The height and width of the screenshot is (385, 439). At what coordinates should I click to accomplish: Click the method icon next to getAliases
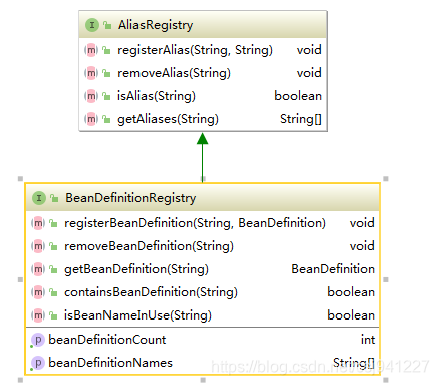pos(91,119)
